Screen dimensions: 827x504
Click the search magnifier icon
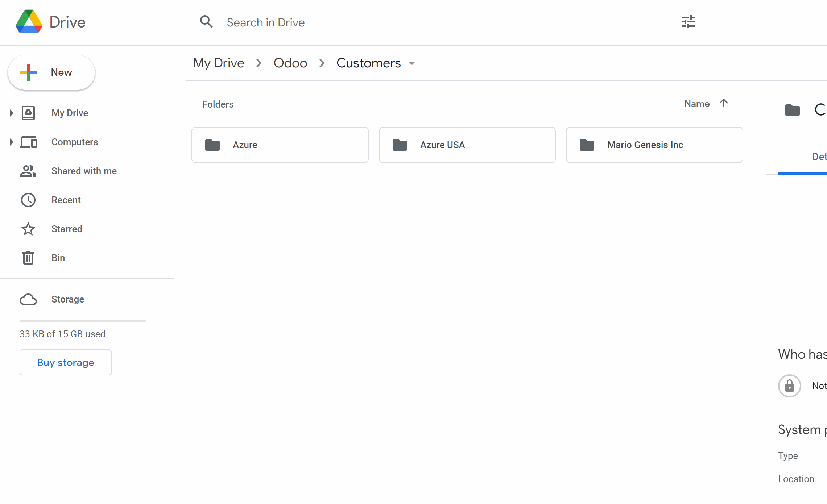pyautogui.click(x=206, y=22)
